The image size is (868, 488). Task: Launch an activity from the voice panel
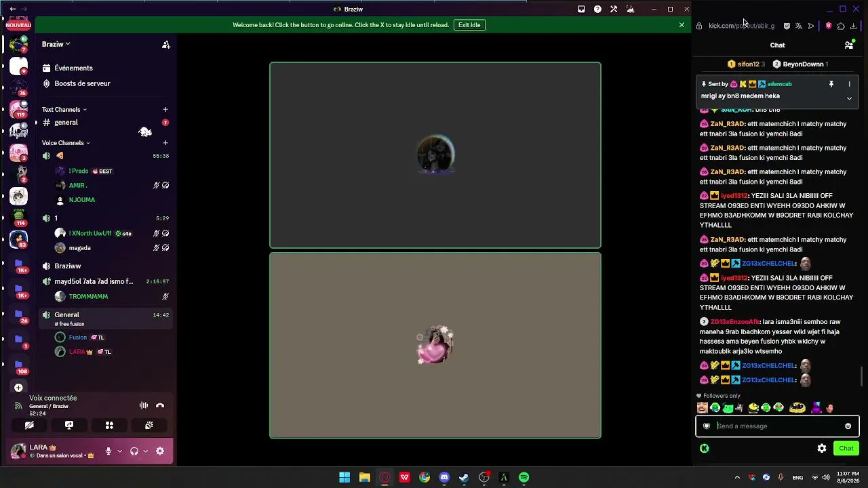109,425
